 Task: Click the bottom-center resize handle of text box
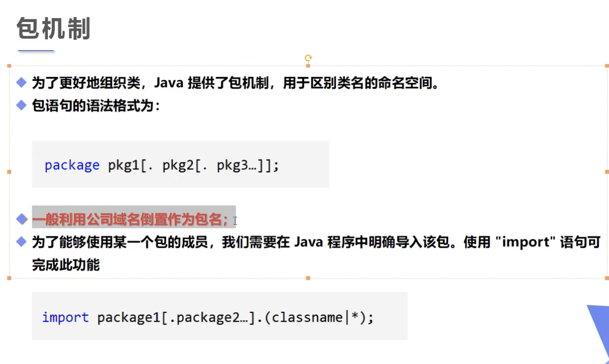pos(308,278)
